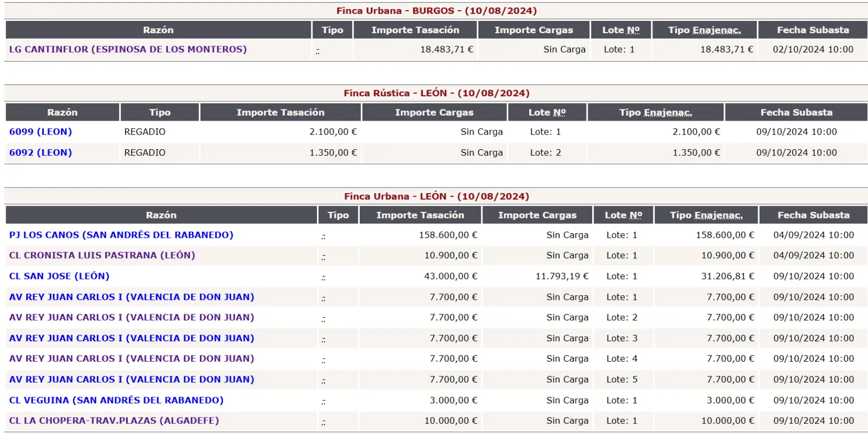Click Razón header in Burgos table

tap(158, 30)
